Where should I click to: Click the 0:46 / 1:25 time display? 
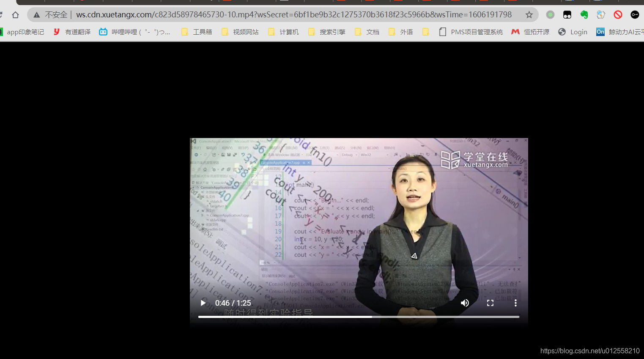(233, 303)
